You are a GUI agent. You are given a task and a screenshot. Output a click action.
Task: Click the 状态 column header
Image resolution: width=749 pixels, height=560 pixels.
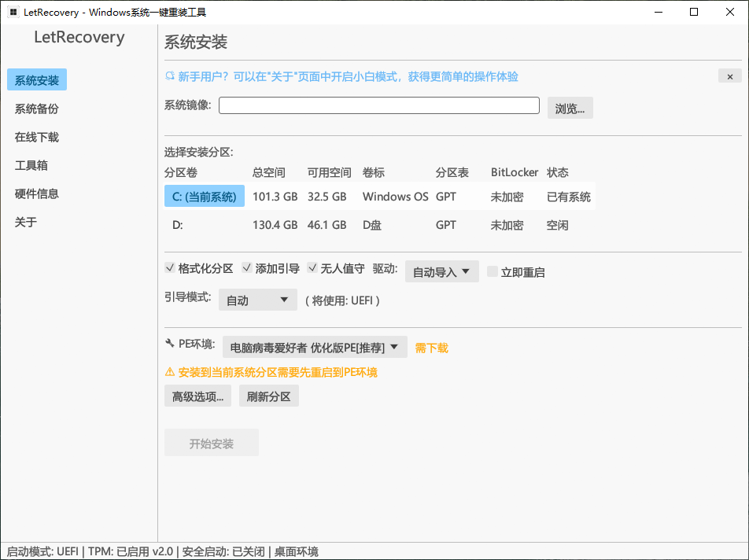click(x=558, y=172)
